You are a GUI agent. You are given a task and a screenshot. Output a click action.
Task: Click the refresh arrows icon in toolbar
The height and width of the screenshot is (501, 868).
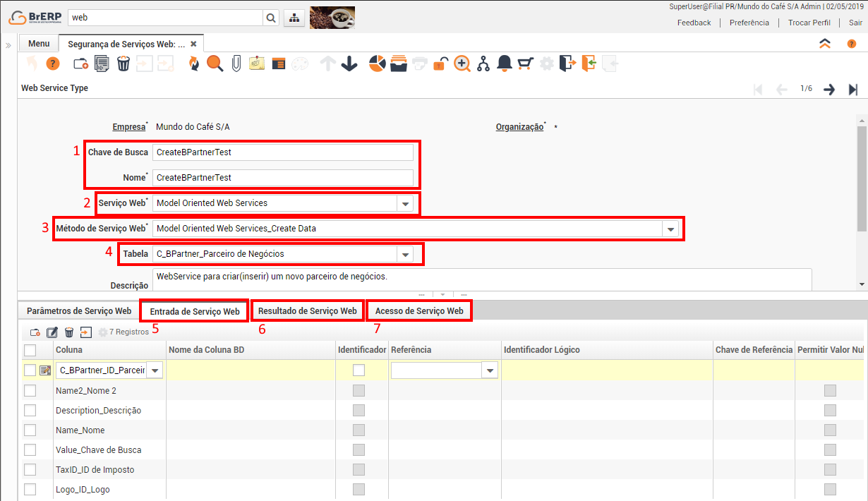(193, 64)
